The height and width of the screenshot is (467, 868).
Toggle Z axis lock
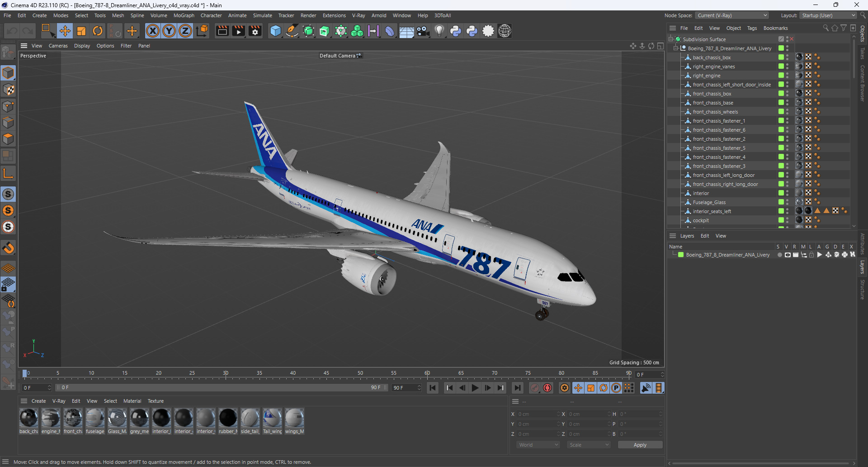185,31
